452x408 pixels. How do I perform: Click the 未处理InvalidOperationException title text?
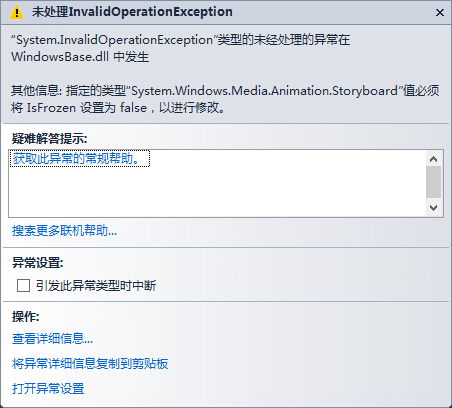click(x=132, y=12)
